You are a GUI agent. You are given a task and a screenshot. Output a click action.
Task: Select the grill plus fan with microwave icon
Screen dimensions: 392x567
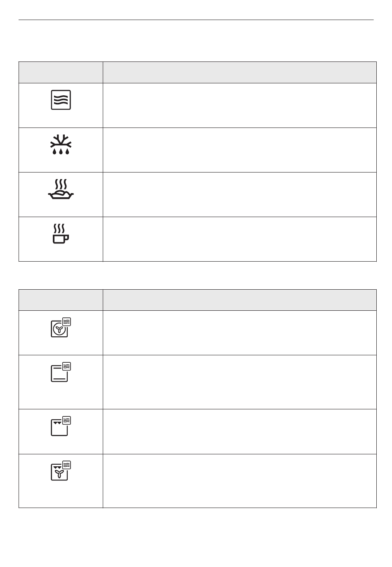pos(61,471)
